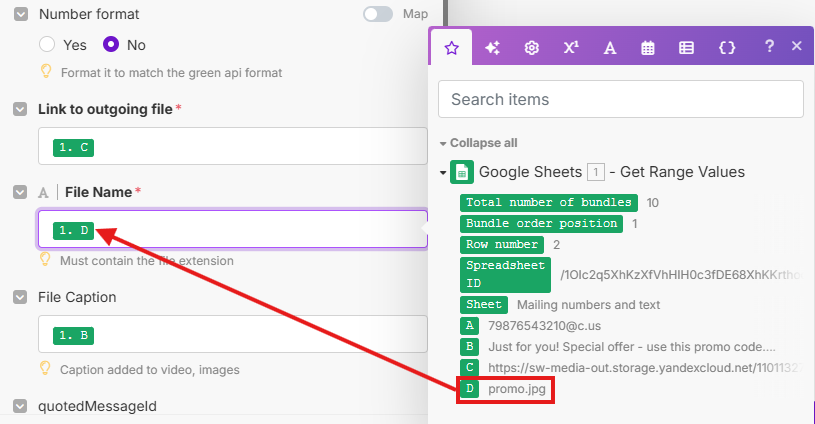Open the custom variables braces tab

pos(727,47)
